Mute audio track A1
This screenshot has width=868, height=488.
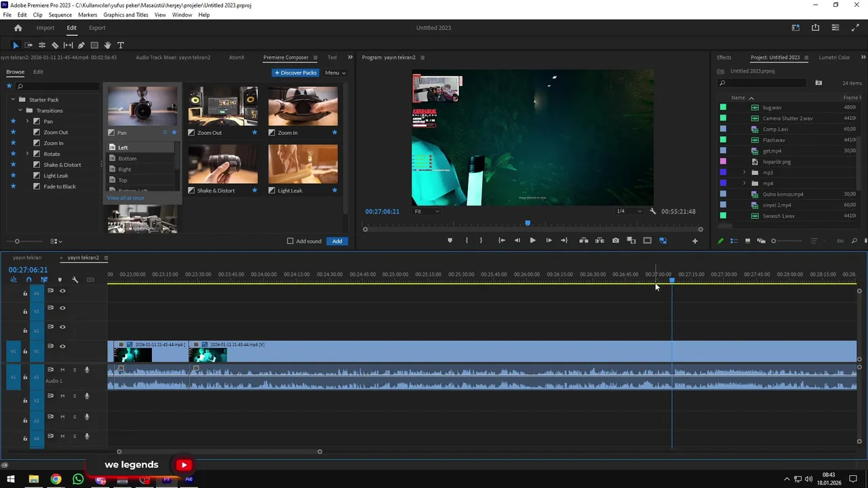[62, 370]
